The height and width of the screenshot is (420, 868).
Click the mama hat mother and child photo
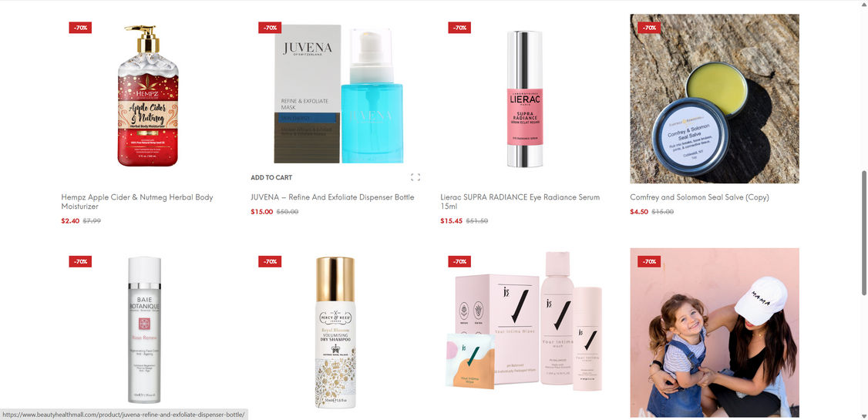click(x=715, y=332)
